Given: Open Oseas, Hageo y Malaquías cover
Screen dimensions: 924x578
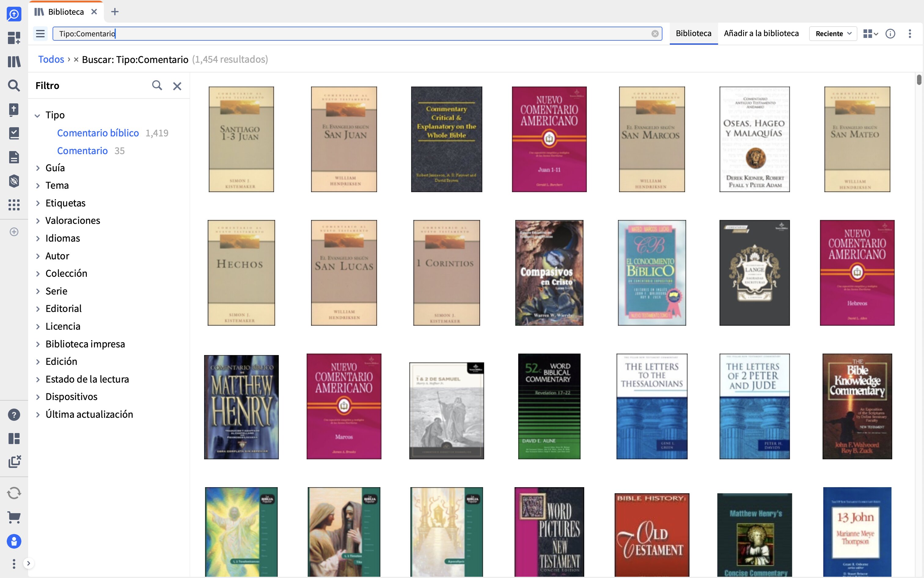Looking at the screenshot, I should 754,139.
